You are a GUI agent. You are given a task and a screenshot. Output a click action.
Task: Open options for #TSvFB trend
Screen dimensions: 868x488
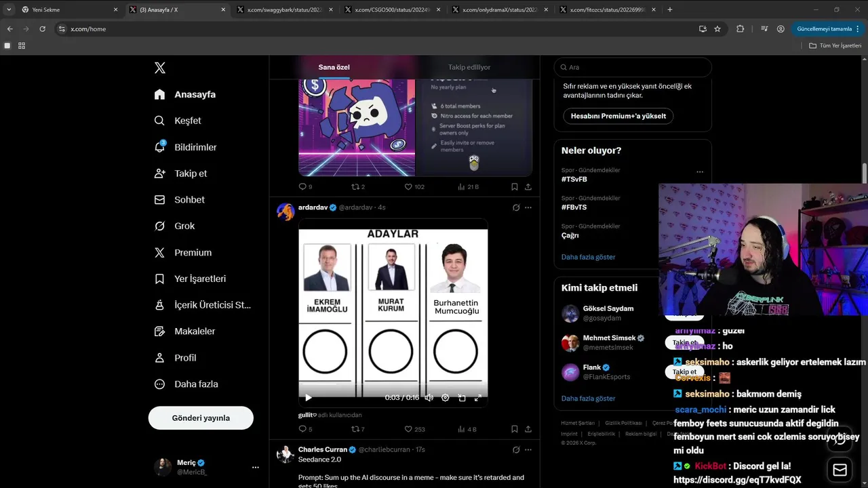700,171
